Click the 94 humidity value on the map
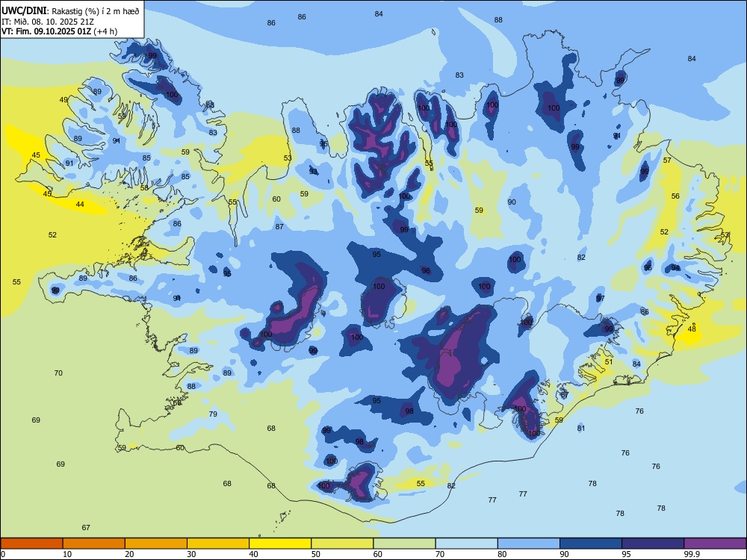Viewport: 747px width, 560px height. click(x=675, y=268)
